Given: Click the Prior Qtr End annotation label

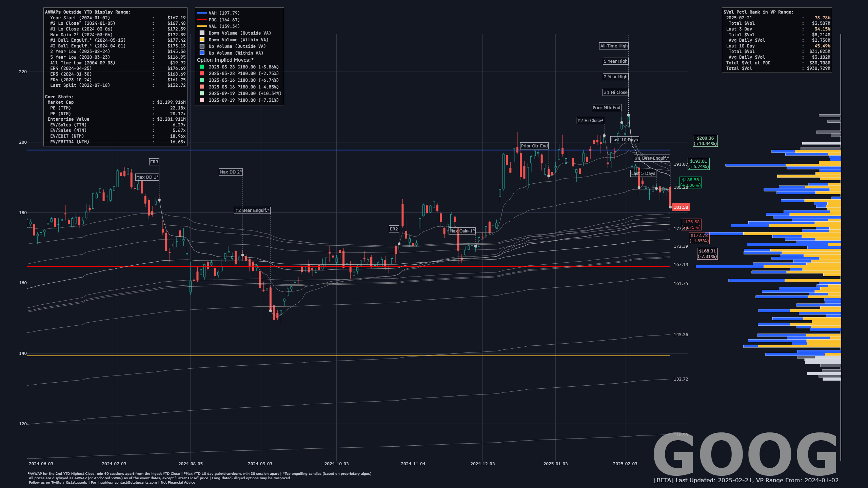Looking at the screenshot, I should (x=534, y=146).
